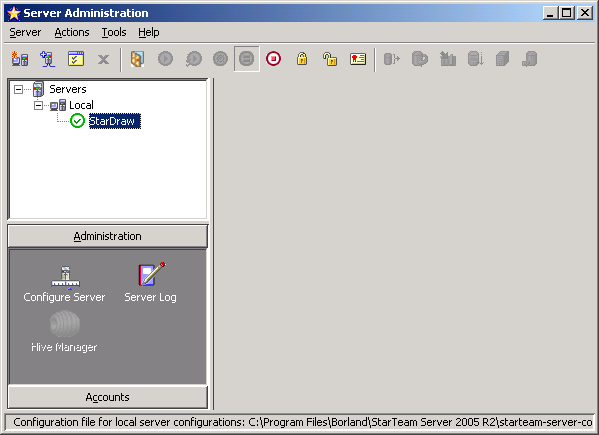Collapse the Local tree node
The width and height of the screenshot is (599, 435).
(38, 105)
